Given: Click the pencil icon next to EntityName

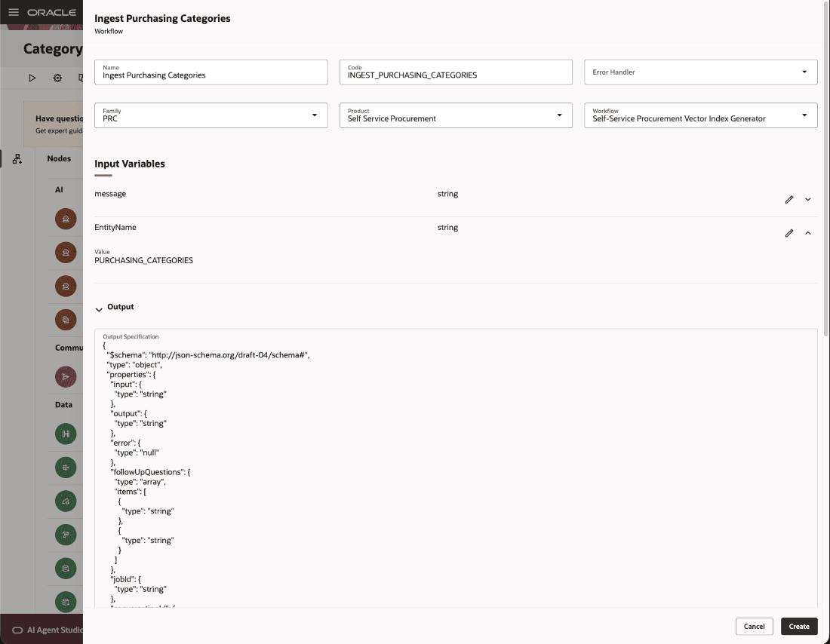Looking at the screenshot, I should (789, 233).
